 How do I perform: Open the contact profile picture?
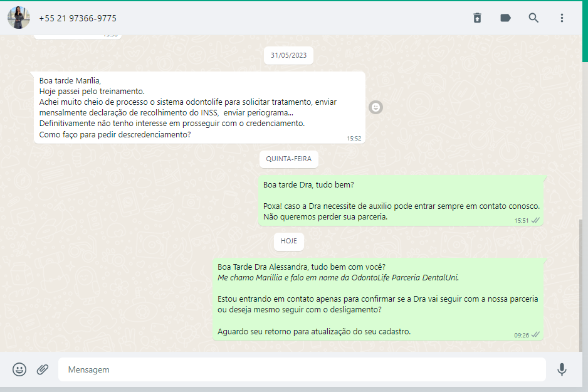(18, 18)
